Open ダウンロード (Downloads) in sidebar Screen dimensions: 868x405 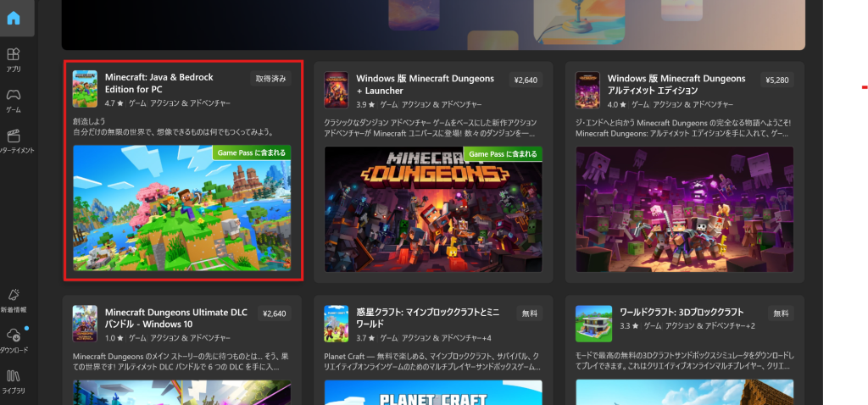point(14,339)
